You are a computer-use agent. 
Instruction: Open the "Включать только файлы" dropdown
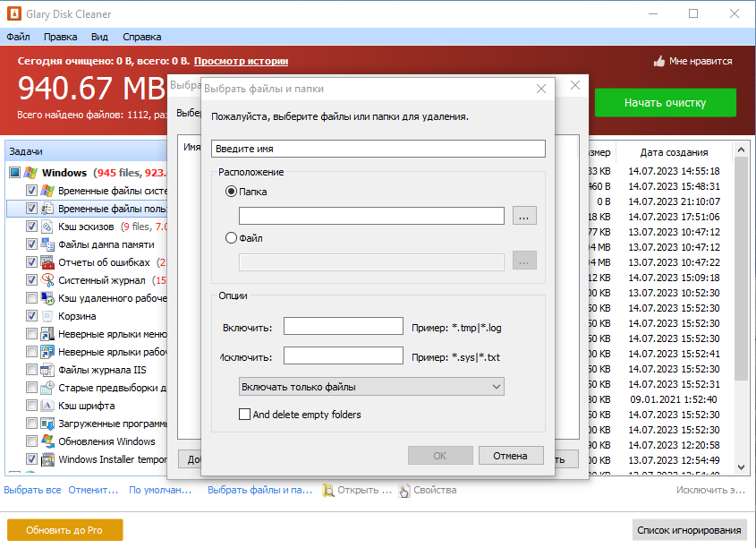[371, 387]
